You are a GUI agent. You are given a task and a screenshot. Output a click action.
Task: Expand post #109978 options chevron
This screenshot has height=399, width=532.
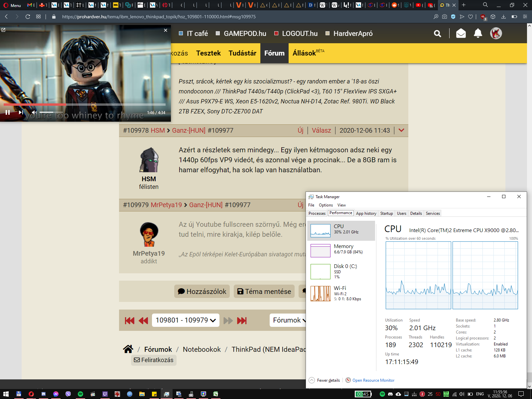coord(401,130)
